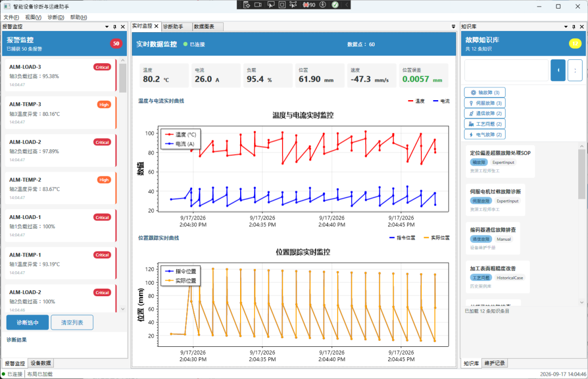Filter knowledge by 轴故障 (3)

click(x=485, y=93)
